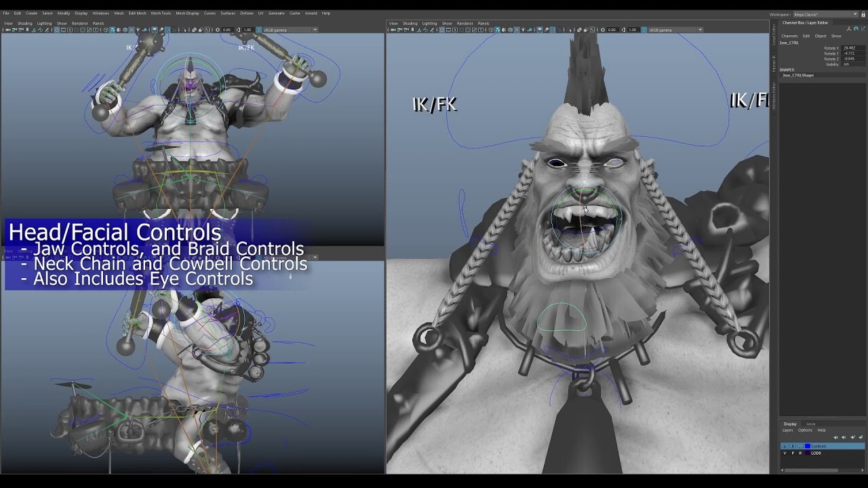Select the resolution gate icon in the viewport bar
This screenshot has height=488, width=868.
point(449,29)
